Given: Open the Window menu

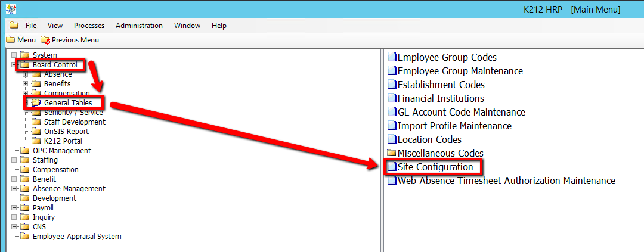Looking at the screenshot, I should pos(187,26).
